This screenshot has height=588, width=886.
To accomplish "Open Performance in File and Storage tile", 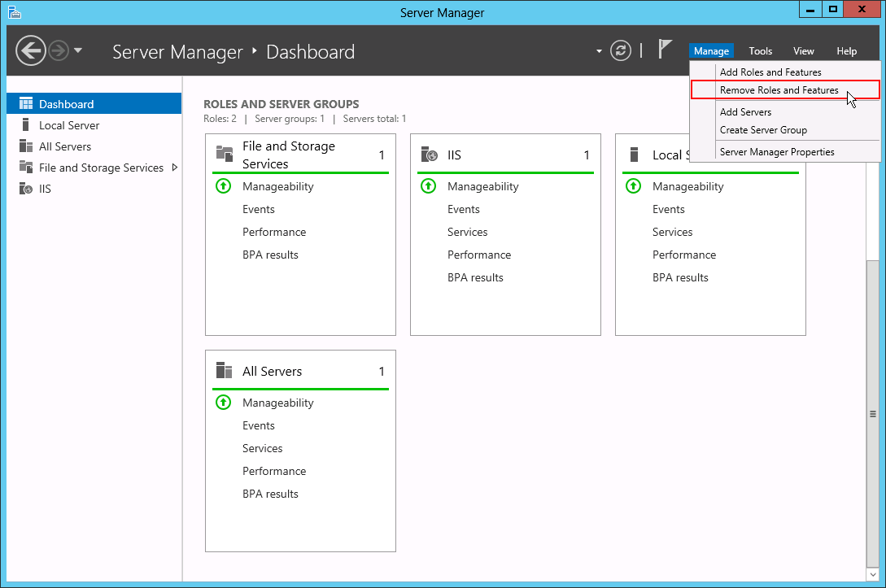I will point(274,232).
